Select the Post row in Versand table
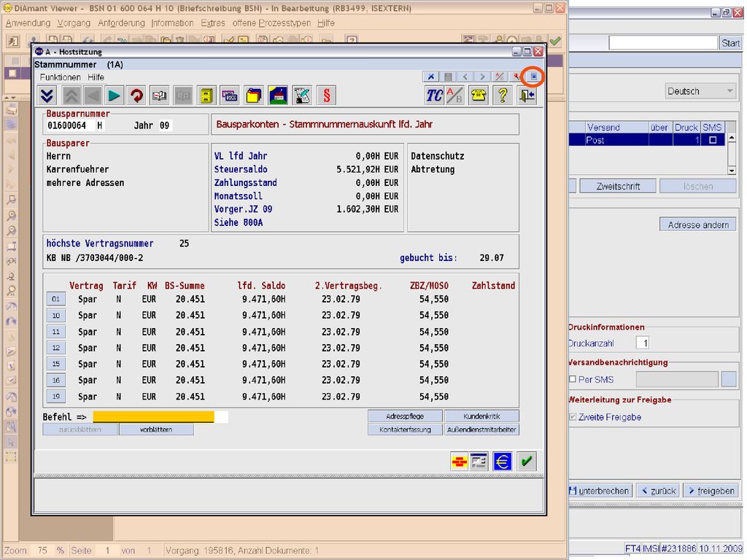This screenshot has width=747, height=560. [x=648, y=140]
